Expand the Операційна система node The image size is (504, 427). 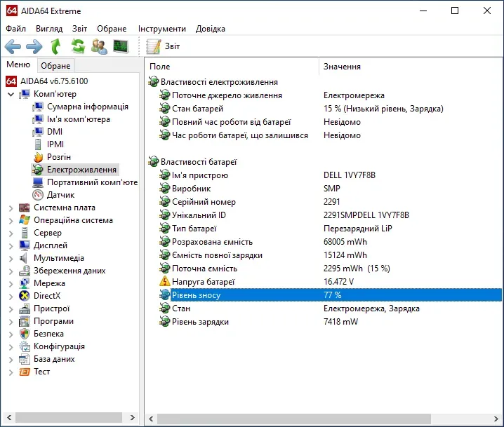click(11, 220)
